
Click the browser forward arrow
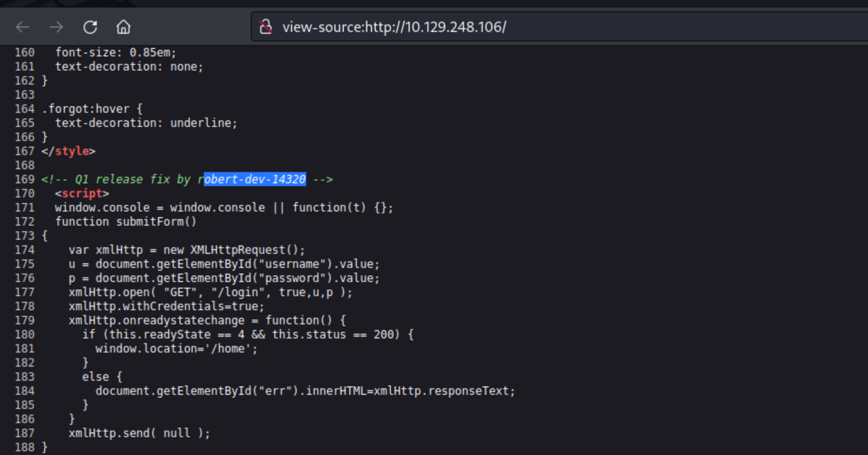(x=56, y=27)
